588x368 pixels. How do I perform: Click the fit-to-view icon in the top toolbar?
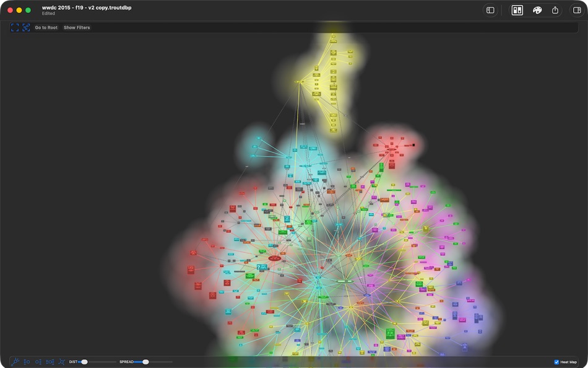[x=15, y=27]
